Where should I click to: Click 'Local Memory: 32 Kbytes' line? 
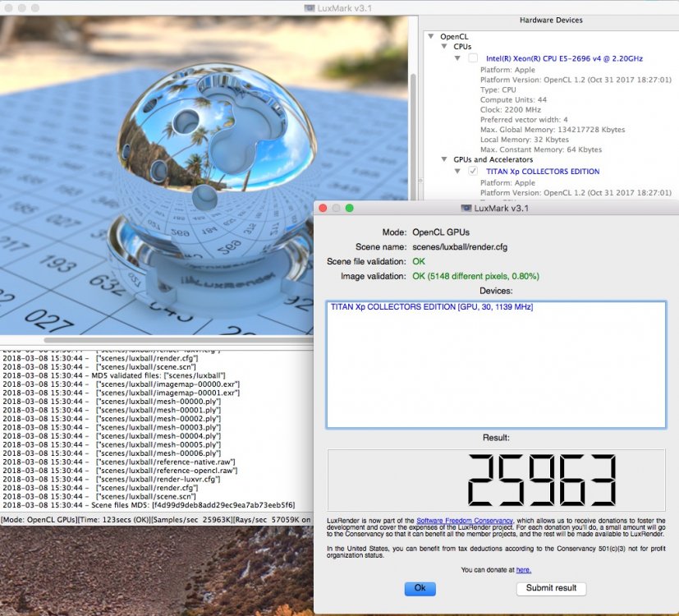(x=525, y=140)
